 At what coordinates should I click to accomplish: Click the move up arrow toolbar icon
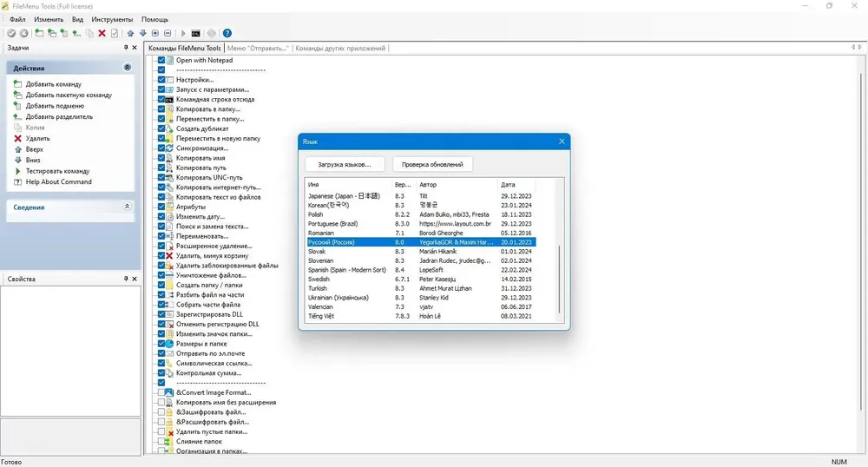point(131,33)
